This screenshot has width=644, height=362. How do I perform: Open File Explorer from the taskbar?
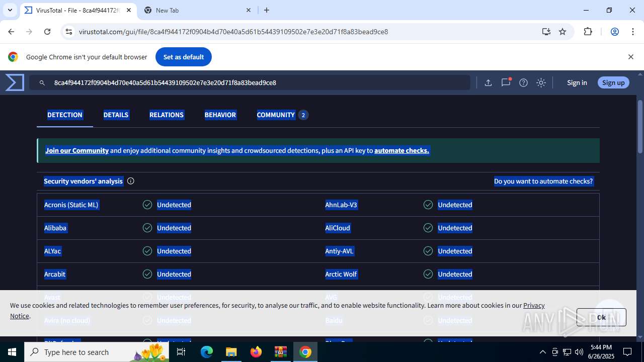[x=231, y=352]
